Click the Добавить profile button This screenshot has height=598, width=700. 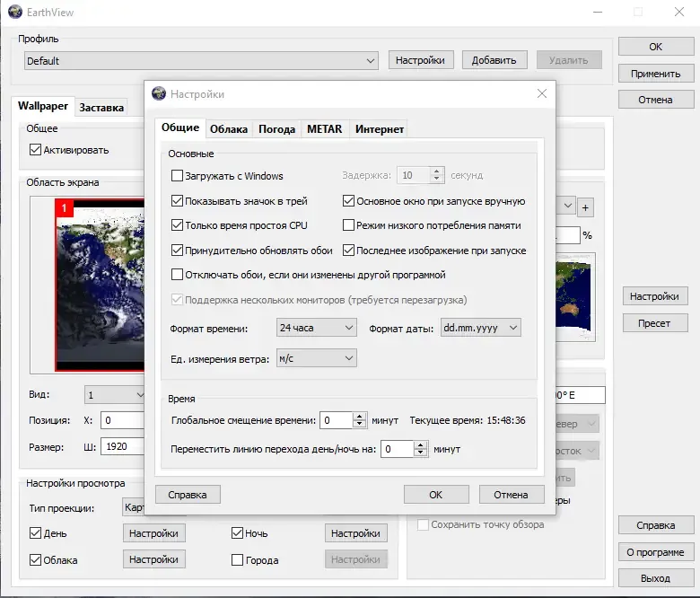[494, 60]
